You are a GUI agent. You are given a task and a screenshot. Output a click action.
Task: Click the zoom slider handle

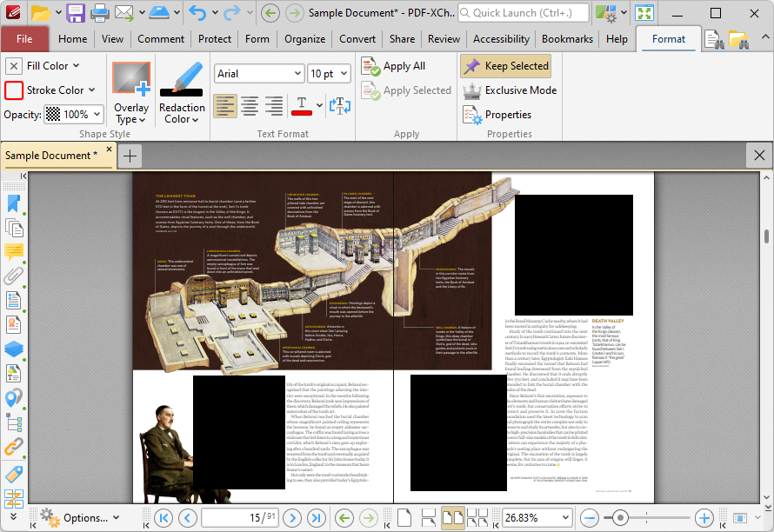point(620,518)
